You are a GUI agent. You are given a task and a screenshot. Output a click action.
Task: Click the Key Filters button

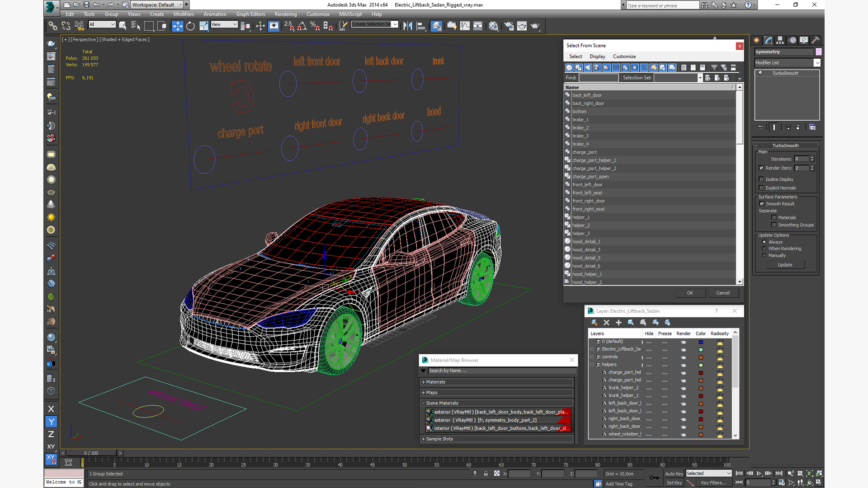point(713,483)
